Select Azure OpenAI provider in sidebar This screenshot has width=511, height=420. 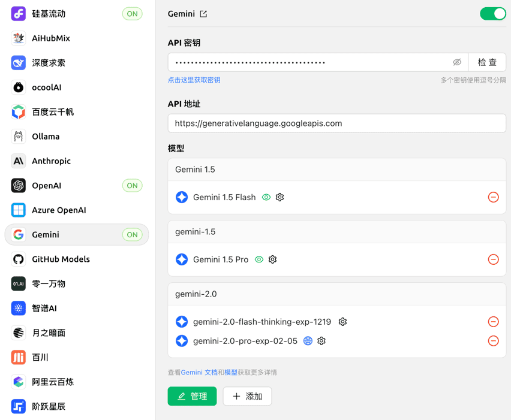click(x=77, y=210)
